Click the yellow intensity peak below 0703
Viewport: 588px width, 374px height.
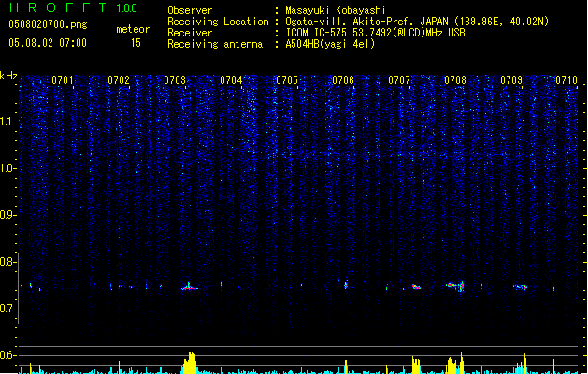coord(190,363)
